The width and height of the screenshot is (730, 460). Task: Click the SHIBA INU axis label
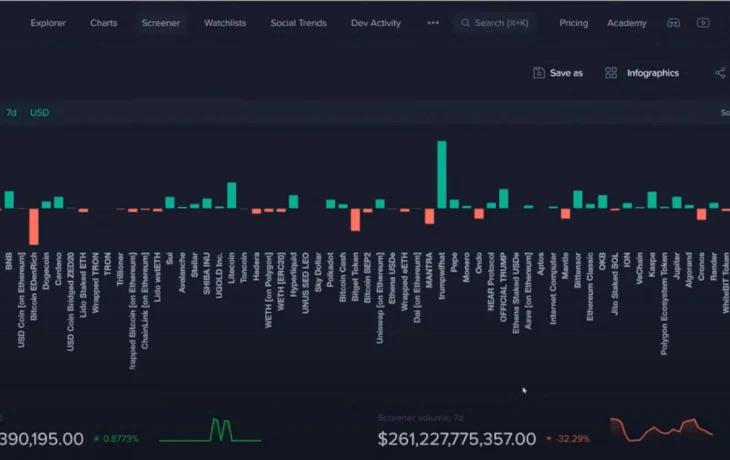(207, 273)
